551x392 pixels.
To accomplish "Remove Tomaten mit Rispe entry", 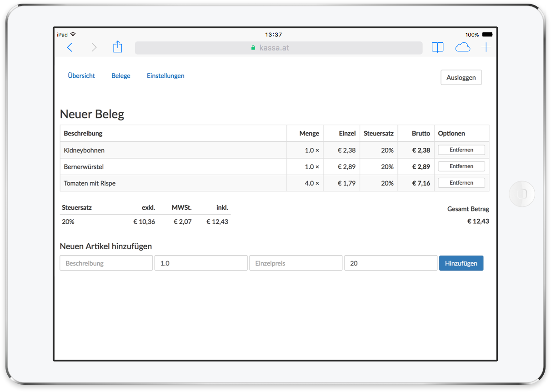I will click(461, 183).
